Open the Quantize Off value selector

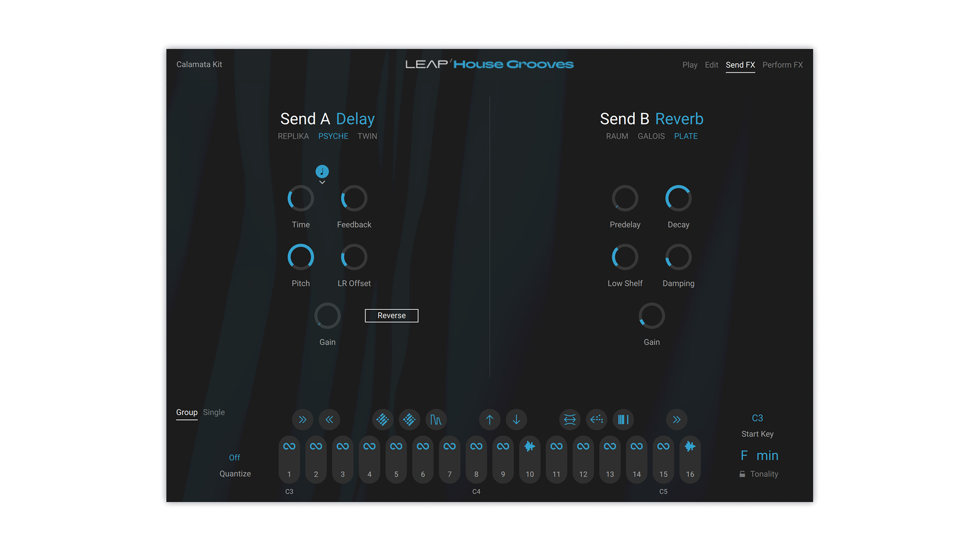tap(234, 458)
